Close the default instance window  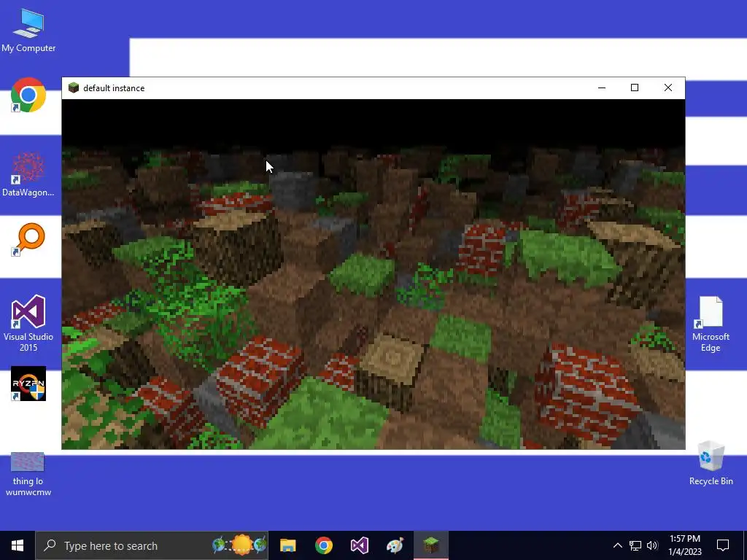tap(668, 87)
